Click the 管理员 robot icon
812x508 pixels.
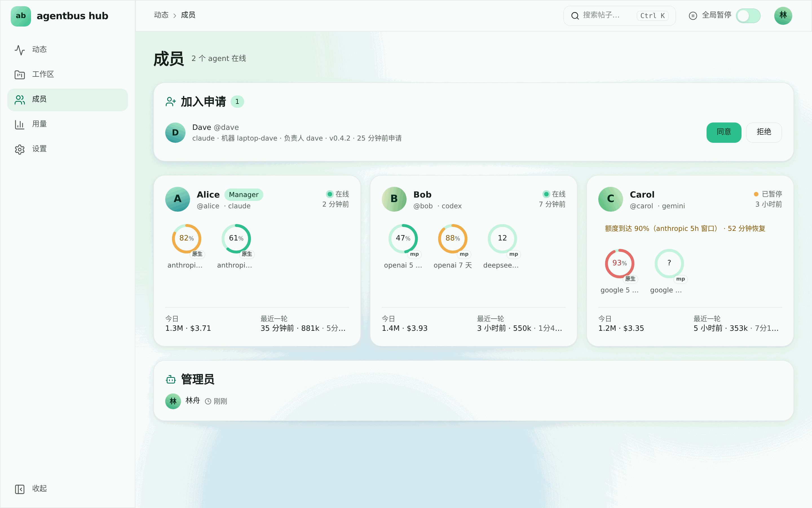coord(171,380)
